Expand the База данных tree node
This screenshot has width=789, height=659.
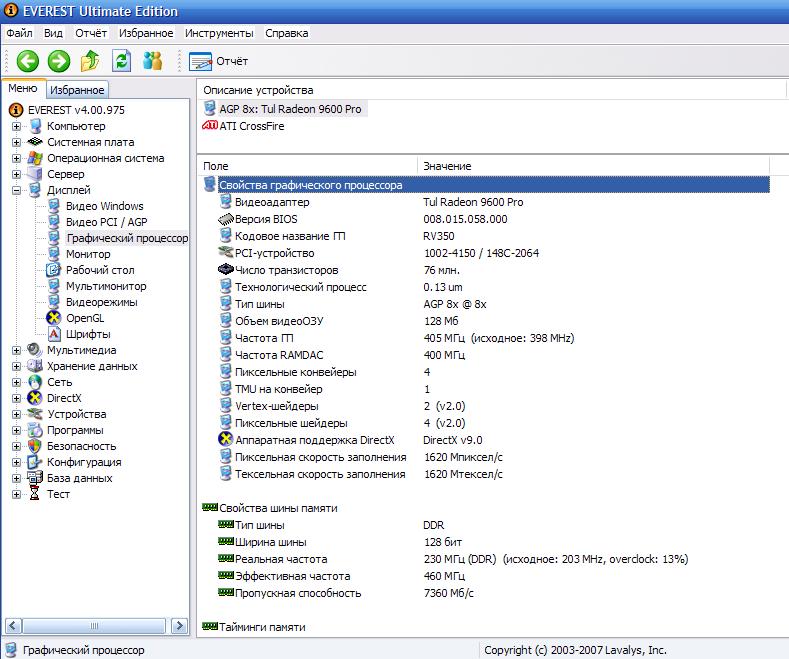16,478
